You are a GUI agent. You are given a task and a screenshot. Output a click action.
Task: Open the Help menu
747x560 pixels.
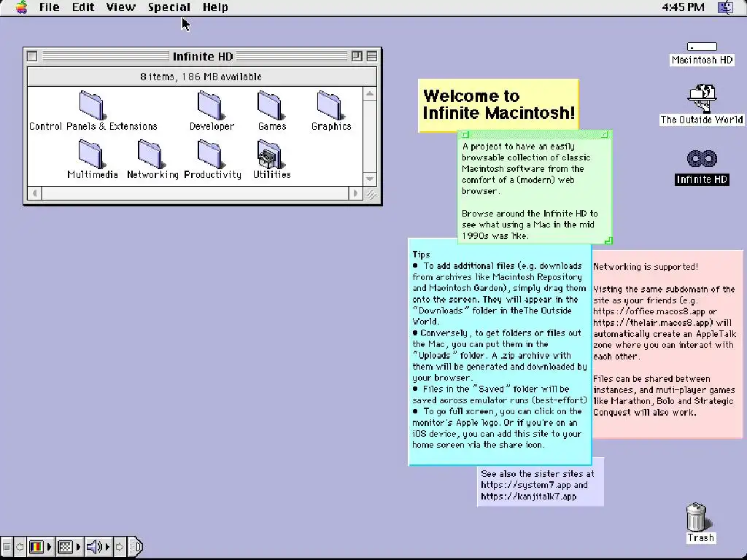coord(215,7)
